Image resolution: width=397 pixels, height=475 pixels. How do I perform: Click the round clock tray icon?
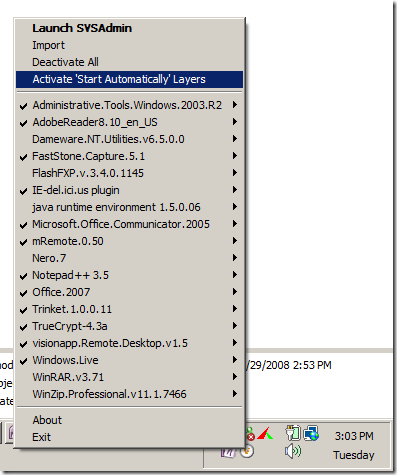click(247, 451)
